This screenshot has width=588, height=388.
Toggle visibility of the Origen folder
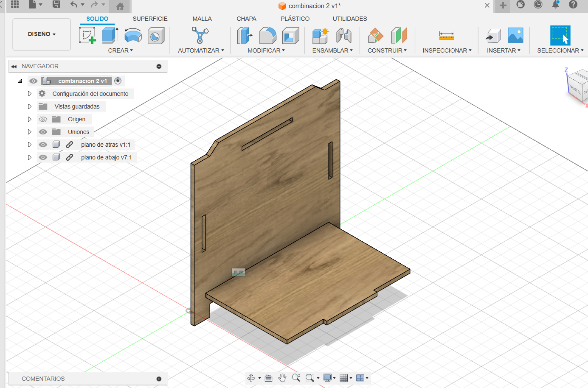(43, 119)
